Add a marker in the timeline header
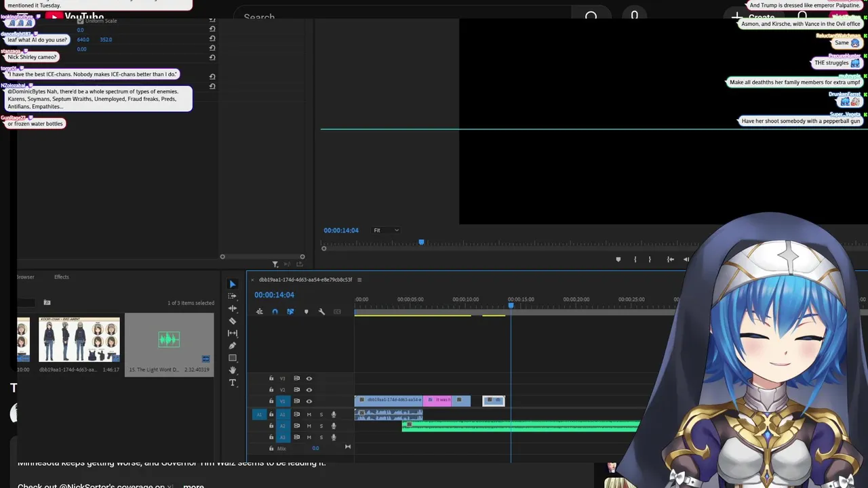Viewport: 868px width, 488px height. (306, 312)
